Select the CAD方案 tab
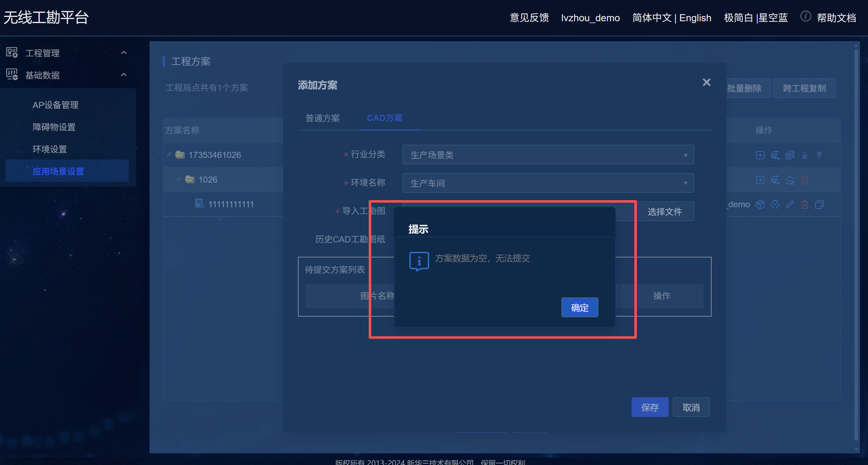The height and width of the screenshot is (465, 868). click(x=384, y=118)
